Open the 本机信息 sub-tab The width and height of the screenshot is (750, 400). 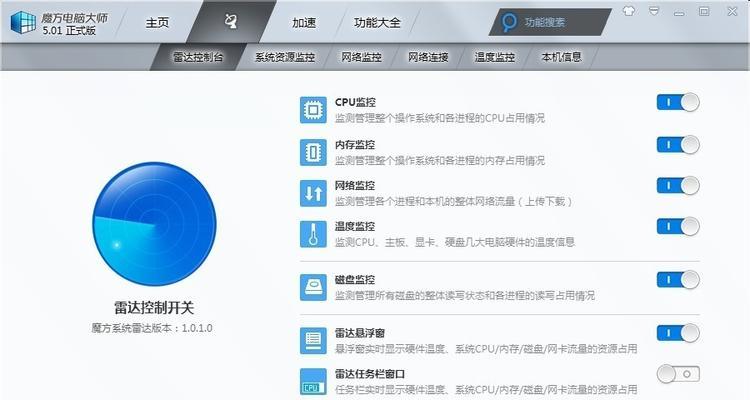(x=562, y=57)
